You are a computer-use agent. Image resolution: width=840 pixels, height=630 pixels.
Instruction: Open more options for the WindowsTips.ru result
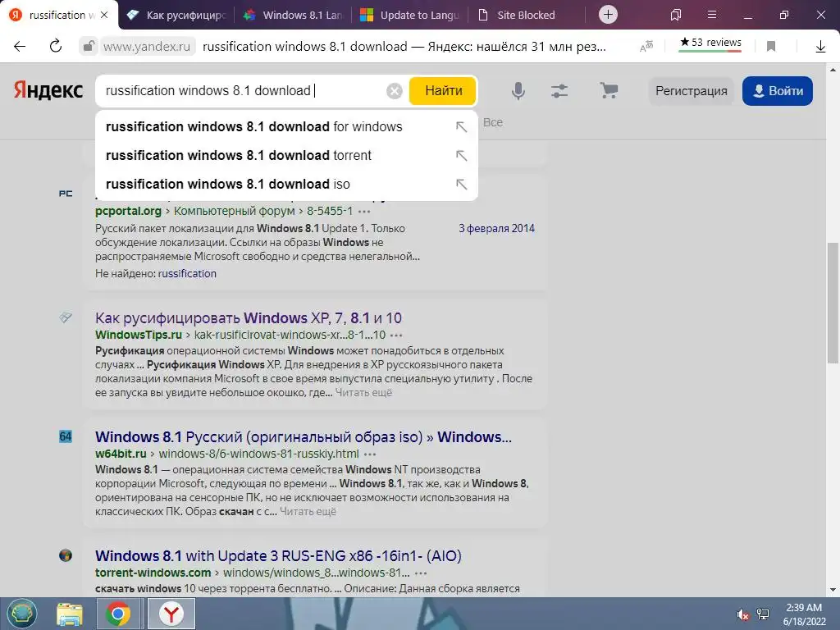pos(396,336)
